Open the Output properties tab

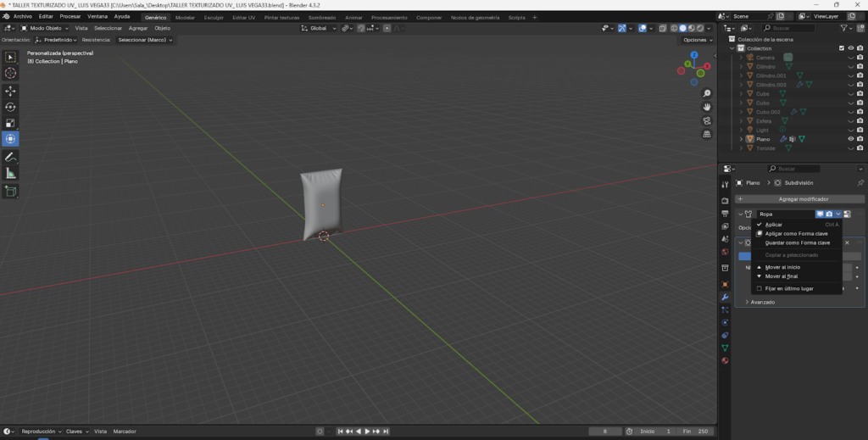pyautogui.click(x=726, y=213)
